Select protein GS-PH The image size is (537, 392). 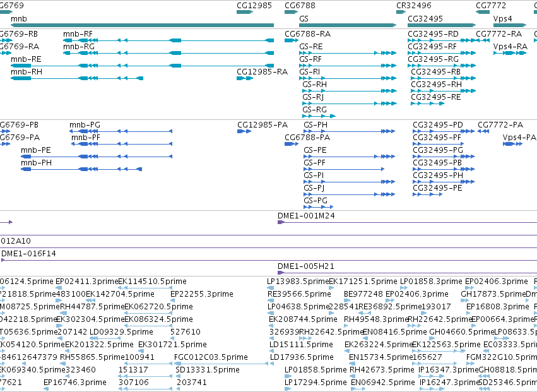350,131
